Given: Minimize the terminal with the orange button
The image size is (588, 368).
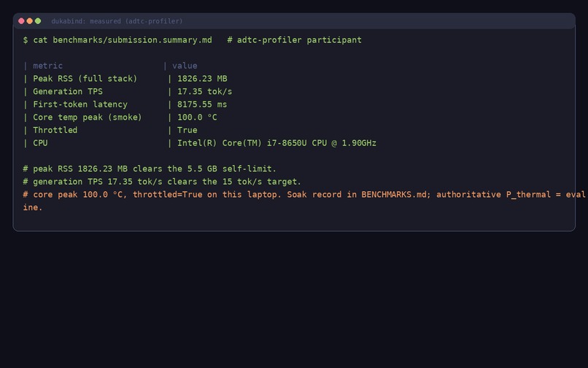Looking at the screenshot, I should (30, 21).
